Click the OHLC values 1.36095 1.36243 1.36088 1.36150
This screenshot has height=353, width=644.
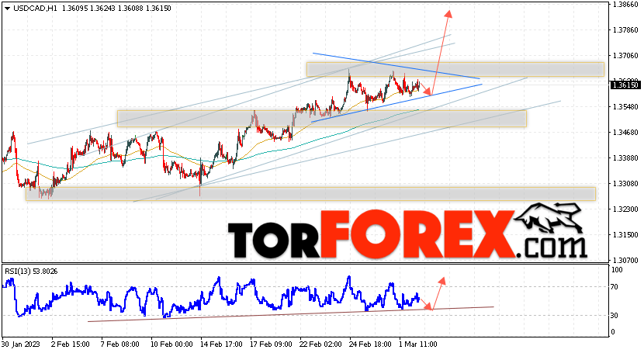point(116,9)
